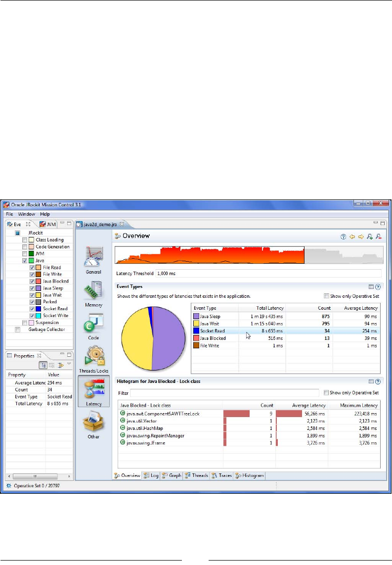The width and height of the screenshot is (392, 565).
Task: Click the java.awt.Component$AWTTreeLock class icon
Action: (x=123, y=413)
